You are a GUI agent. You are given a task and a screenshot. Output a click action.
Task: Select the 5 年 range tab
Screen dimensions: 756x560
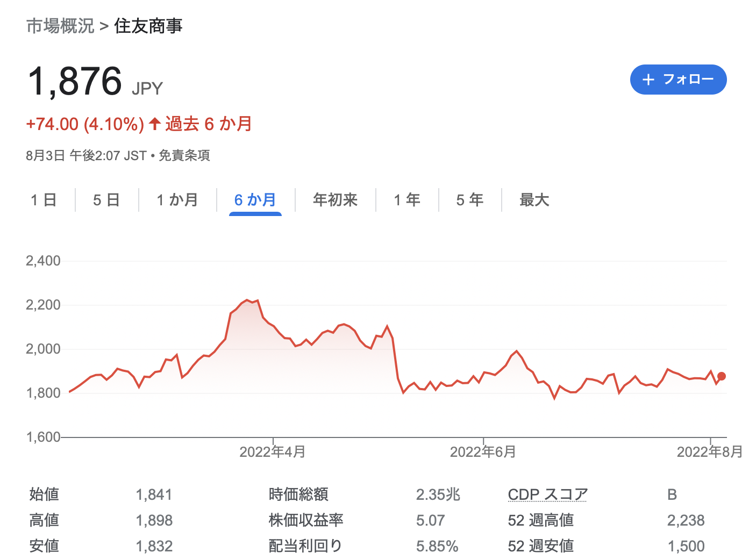point(470,200)
